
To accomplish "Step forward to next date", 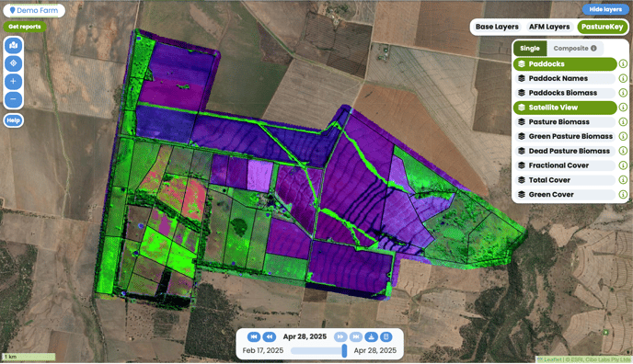I will point(340,336).
